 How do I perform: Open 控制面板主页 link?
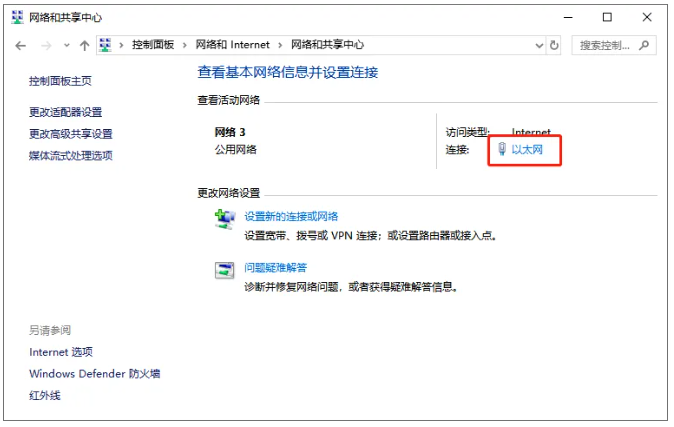(60, 81)
